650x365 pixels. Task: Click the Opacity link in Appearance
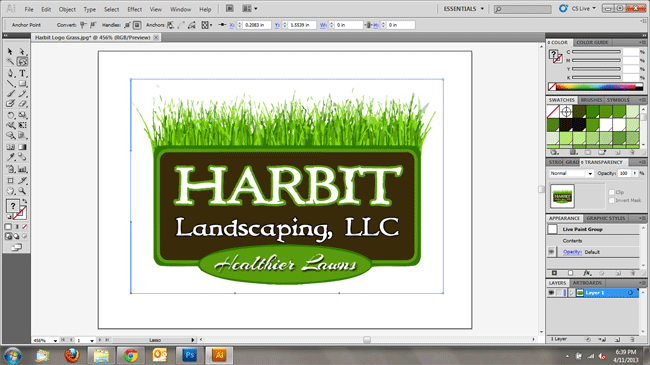click(572, 252)
